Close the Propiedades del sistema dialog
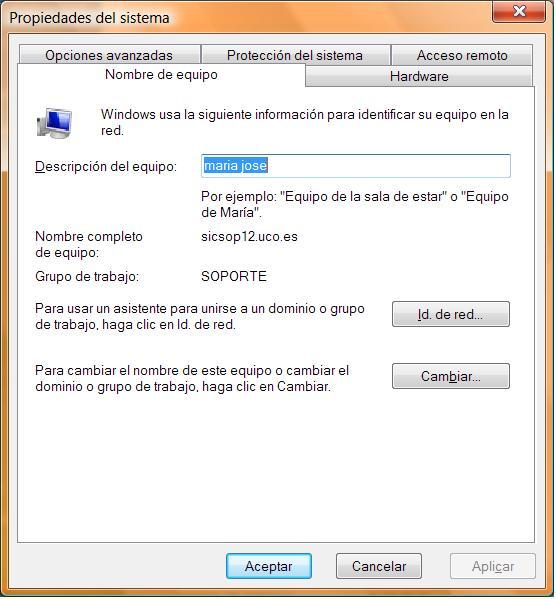Viewport: 556px width, 599px height. (x=520, y=11)
